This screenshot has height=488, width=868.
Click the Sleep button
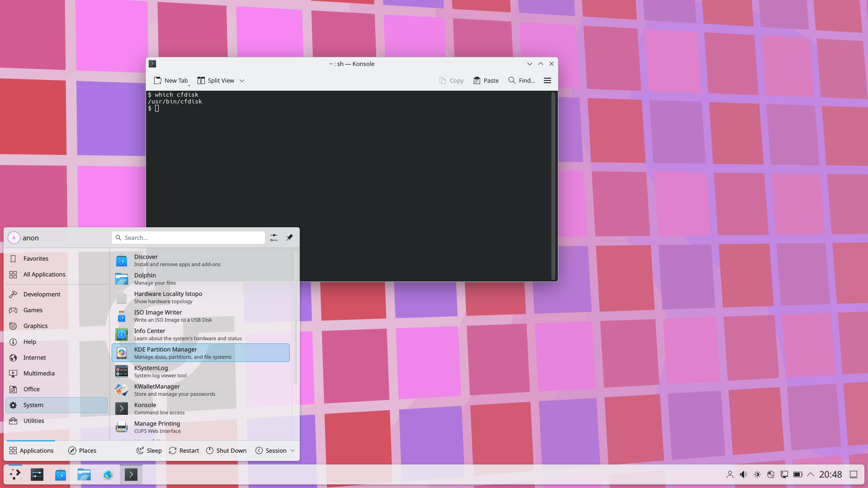149,450
